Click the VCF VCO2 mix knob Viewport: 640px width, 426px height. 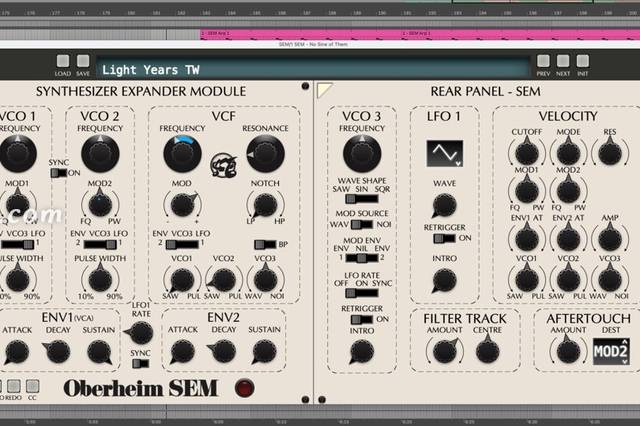coord(223,281)
